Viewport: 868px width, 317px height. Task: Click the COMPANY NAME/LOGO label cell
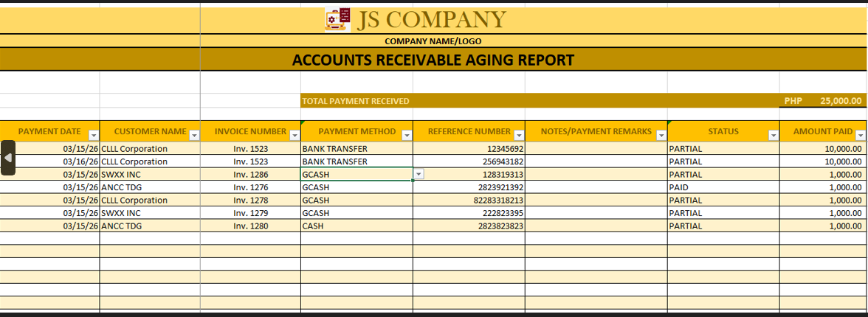(x=433, y=41)
